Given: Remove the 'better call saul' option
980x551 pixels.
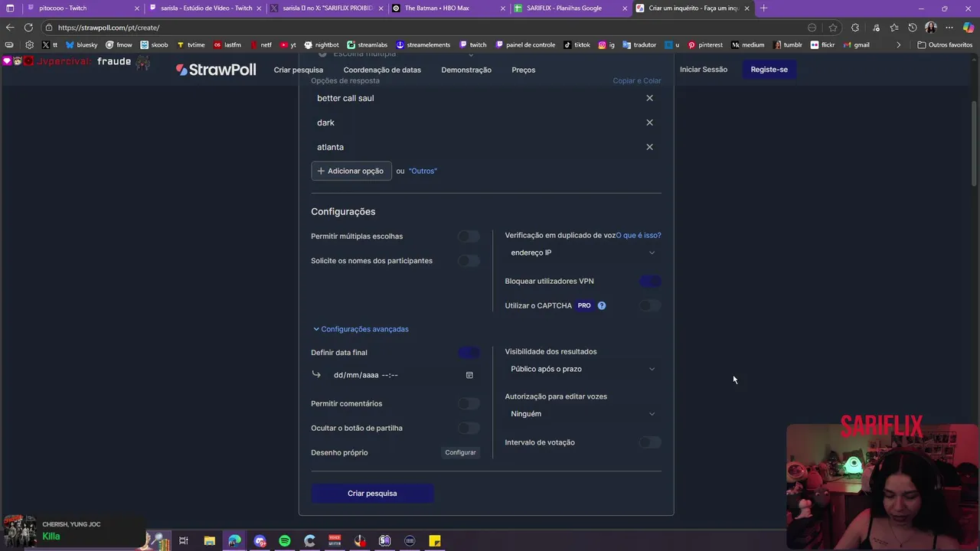Looking at the screenshot, I should coord(649,98).
